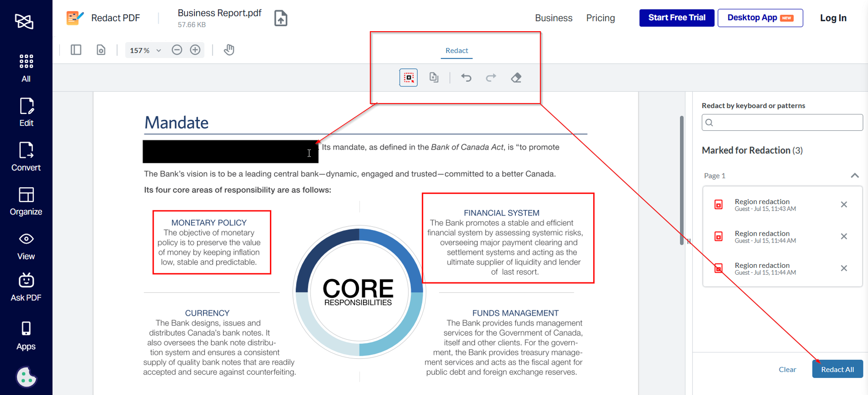Open the Pricing menu item
Screen dimensions: 868x395
click(600, 18)
